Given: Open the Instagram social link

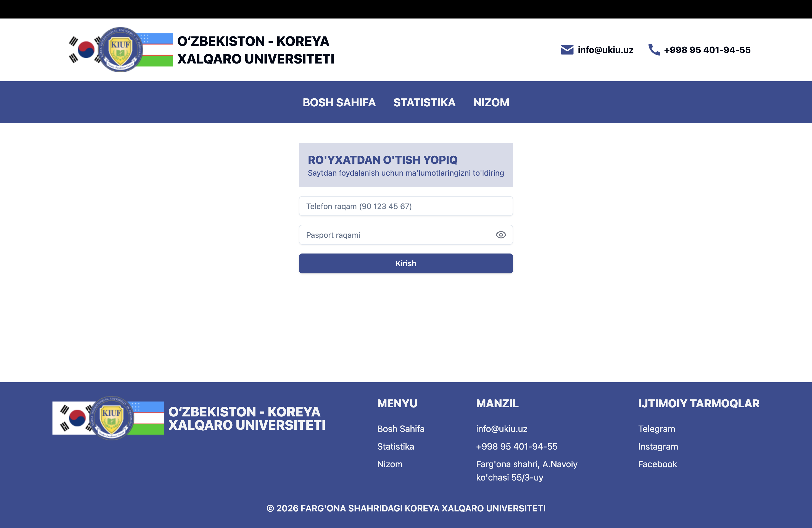Looking at the screenshot, I should (658, 447).
